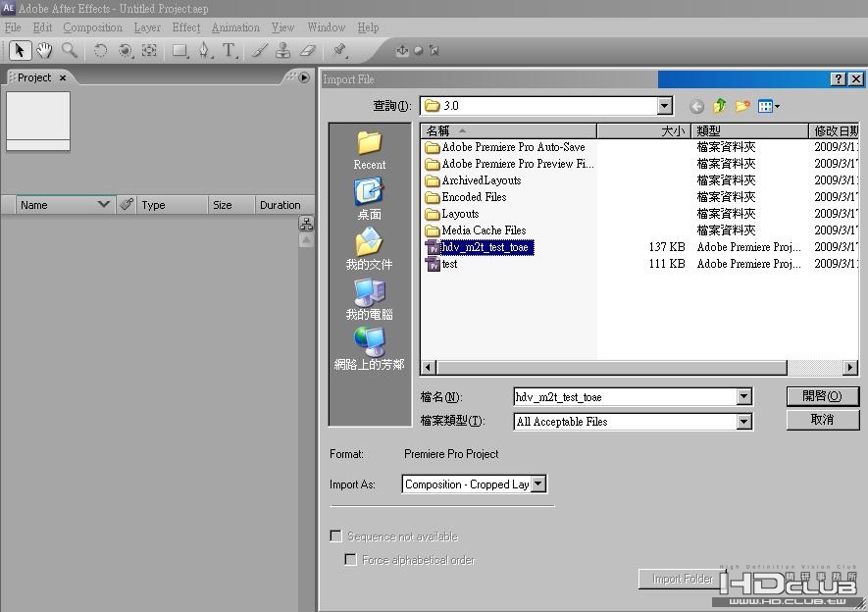Select the Encoded Files folder
Image resolution: width=868 pixels, height=612 pixels.
(x=466, y=197)
